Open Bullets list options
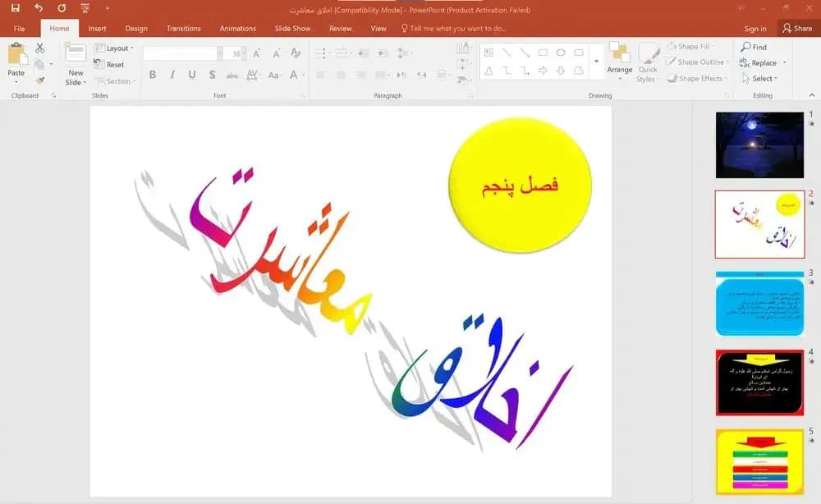The width and height of the screenshot is (821, 504). tap(322, 53)
